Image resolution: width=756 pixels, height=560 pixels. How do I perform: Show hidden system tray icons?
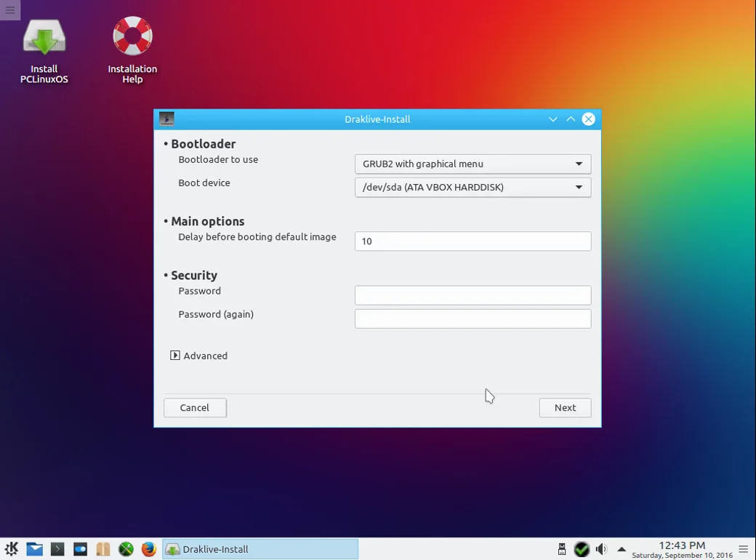point(622,549)
